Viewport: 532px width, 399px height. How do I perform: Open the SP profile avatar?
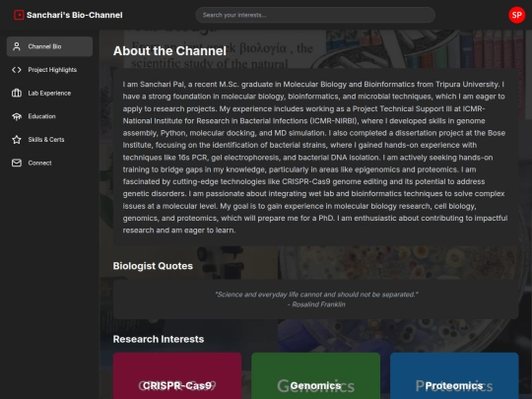click(x=517, y=15)
